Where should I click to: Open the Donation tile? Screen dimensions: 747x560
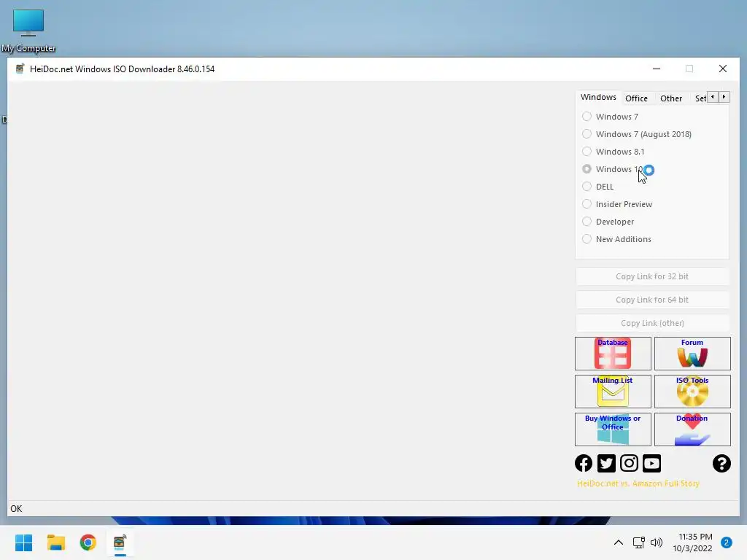[692, 429]
